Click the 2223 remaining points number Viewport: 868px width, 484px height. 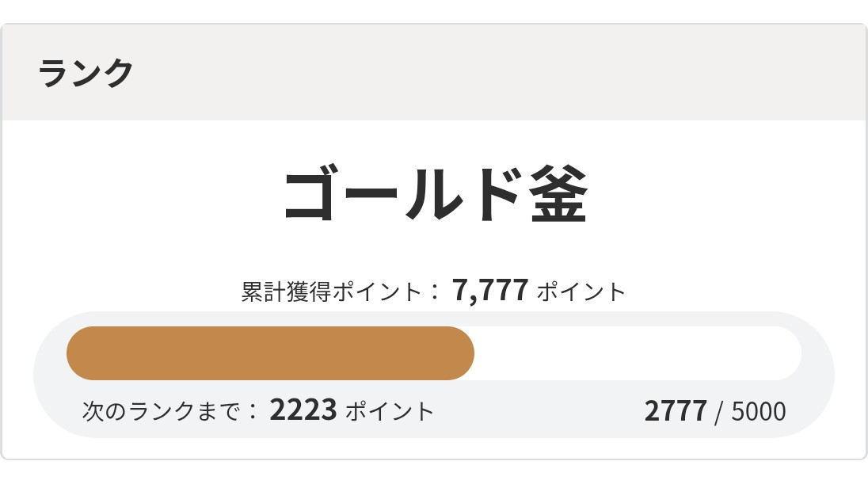(x=303, y=410)
